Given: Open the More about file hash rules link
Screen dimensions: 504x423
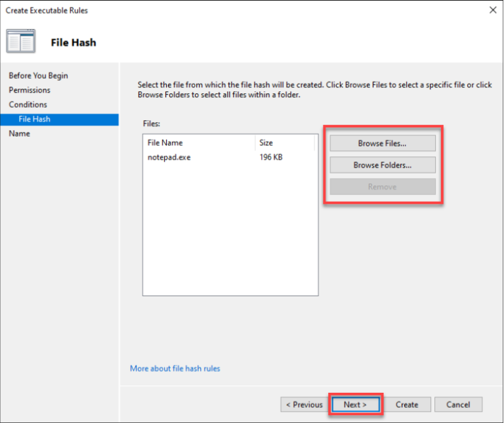Looking at the screenshot, I should coord(175,368).
